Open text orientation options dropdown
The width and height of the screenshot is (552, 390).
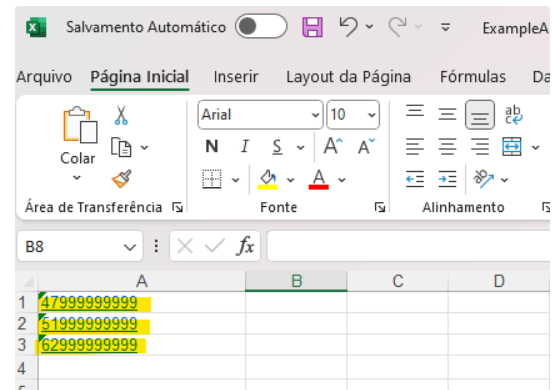pos(504,180)
